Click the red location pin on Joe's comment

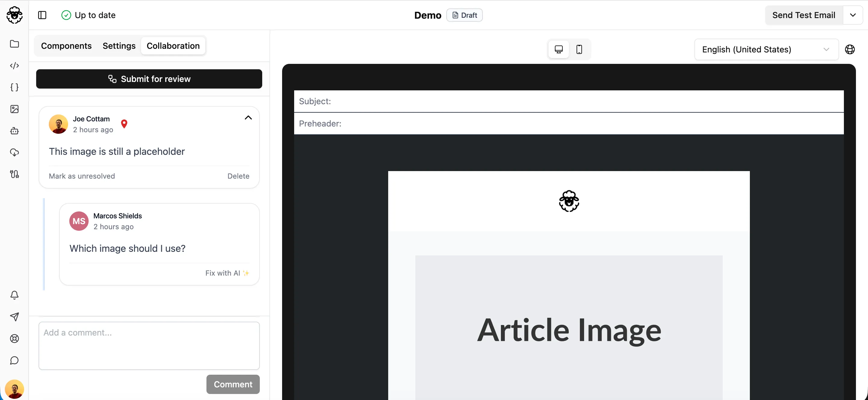click(x=124, y=123)
